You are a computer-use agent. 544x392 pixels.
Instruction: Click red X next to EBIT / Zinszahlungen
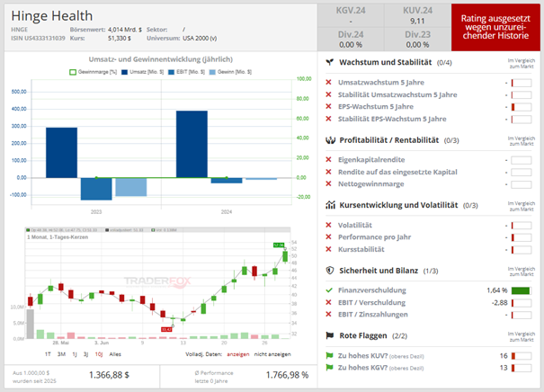(x=328, y=315)
